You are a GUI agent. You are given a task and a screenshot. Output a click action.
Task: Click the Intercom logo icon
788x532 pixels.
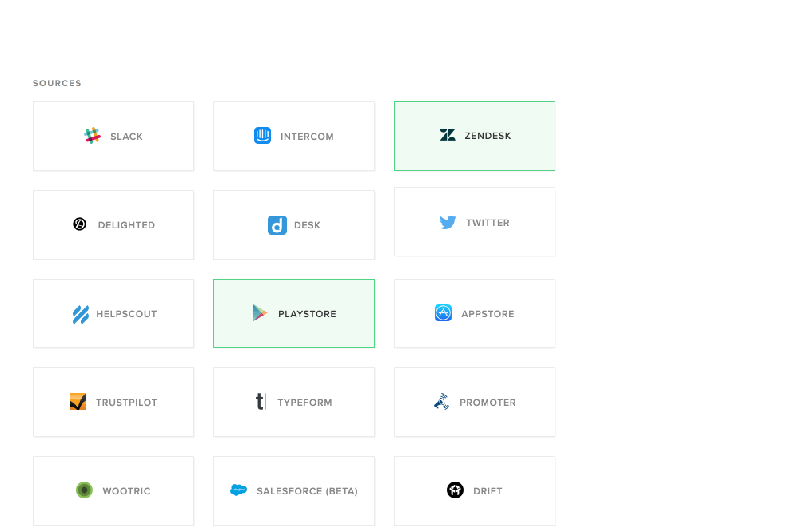(262, 136)
